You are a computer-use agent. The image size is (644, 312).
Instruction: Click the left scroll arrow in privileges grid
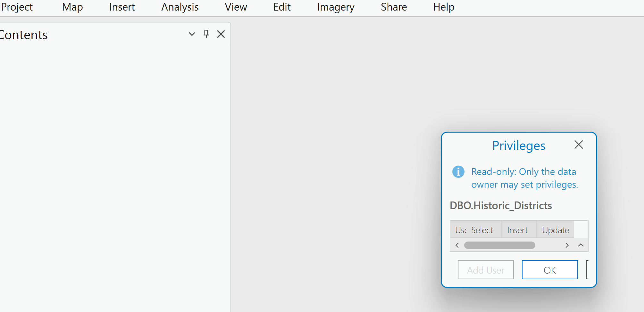[x=457, y=245]
